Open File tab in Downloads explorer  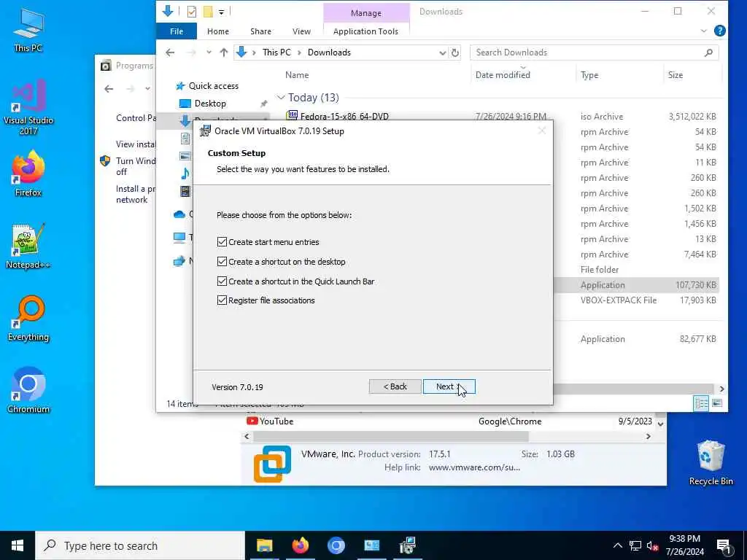point(177,31)
